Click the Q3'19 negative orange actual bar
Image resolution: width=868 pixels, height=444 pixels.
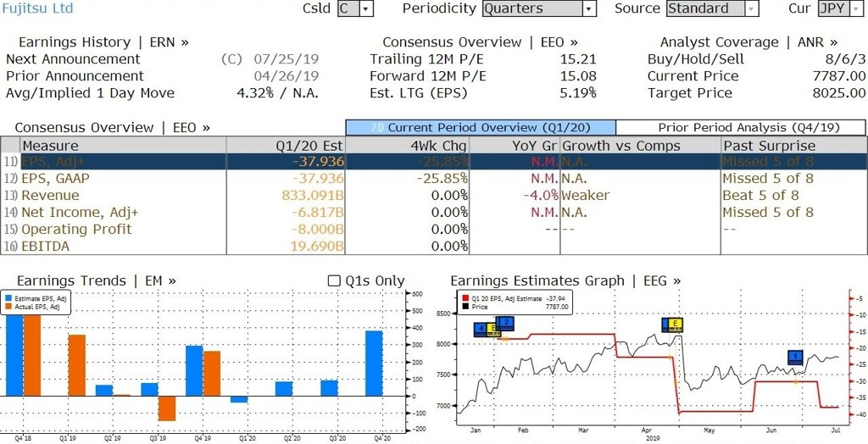167,408
